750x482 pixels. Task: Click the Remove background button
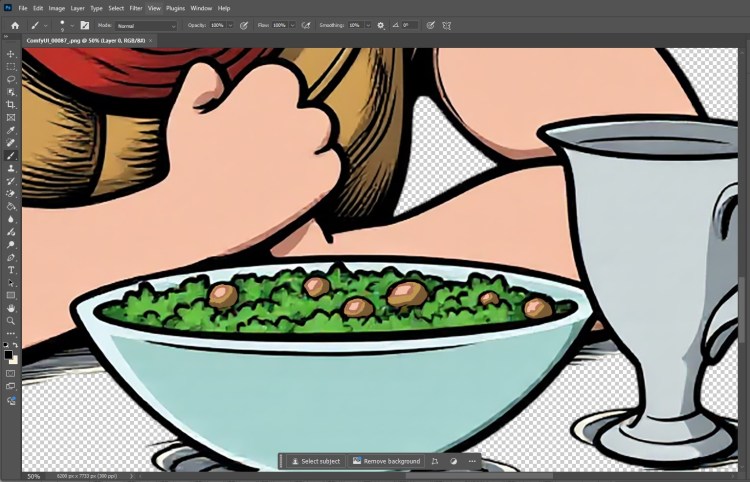pyautogui.click(x=386, y=461)
